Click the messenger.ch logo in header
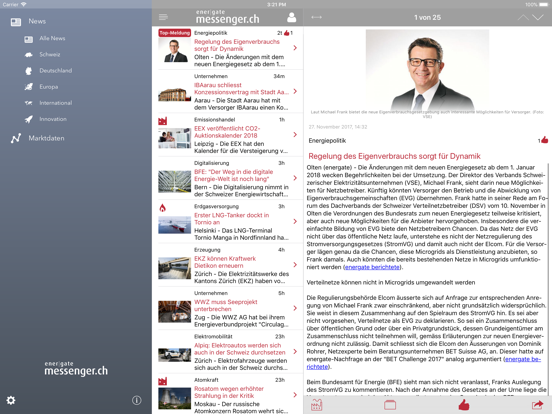Screen dimensions: 552x414 click(227, 17)
